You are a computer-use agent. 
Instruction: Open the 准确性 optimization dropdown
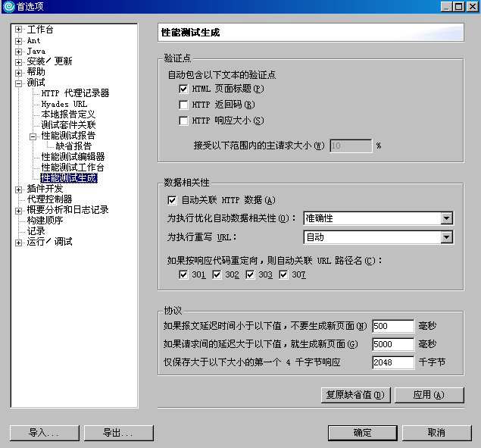tap(447, 218)
